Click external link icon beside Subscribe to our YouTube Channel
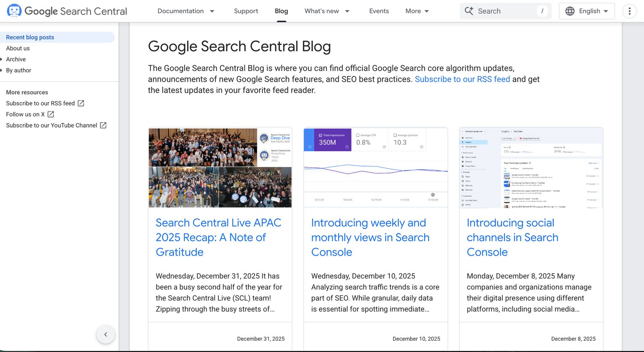Viewport: 644px width, 352px height. point(103,125)
